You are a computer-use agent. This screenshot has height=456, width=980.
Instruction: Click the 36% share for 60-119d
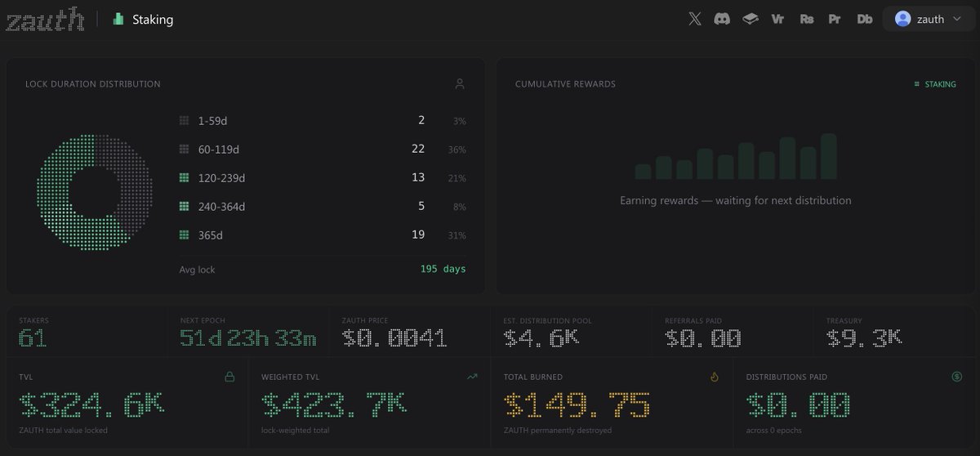point(457,150)
